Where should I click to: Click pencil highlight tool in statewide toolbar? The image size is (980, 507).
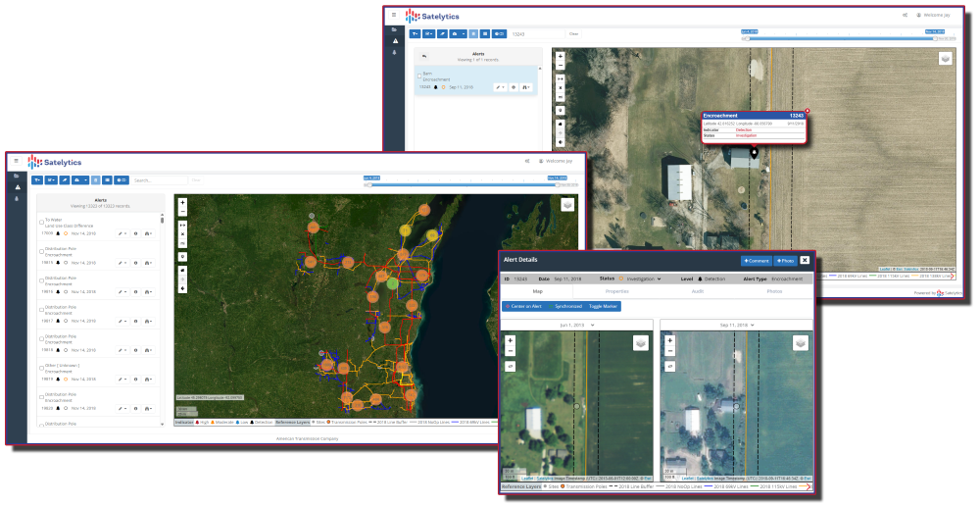65,180
